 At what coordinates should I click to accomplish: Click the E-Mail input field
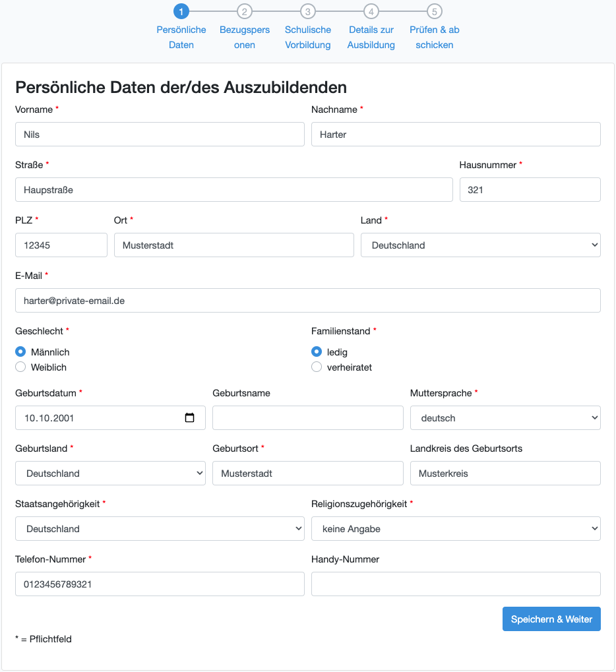click(308, 301)
